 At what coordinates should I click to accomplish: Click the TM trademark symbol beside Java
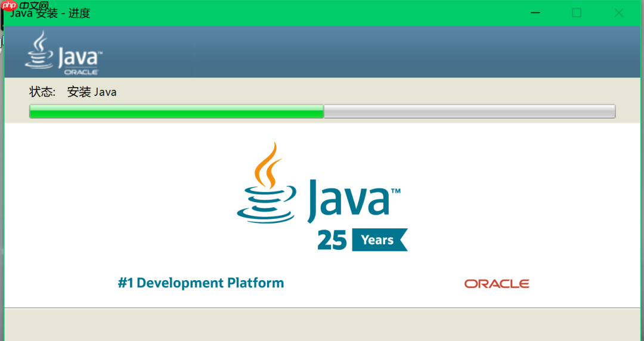click(x=395, y=191)
